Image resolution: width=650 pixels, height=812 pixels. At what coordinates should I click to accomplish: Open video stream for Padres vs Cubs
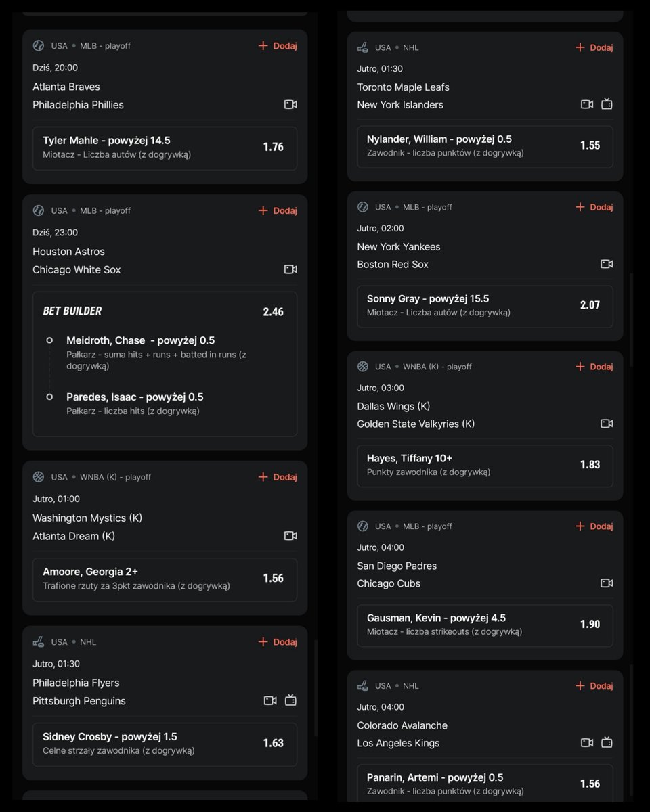(607, 583)
